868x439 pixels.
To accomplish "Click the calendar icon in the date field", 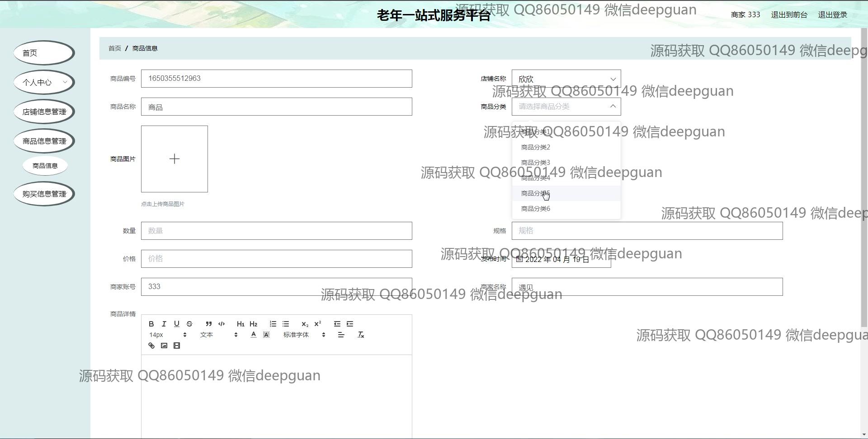I will (x=519, y=259).
